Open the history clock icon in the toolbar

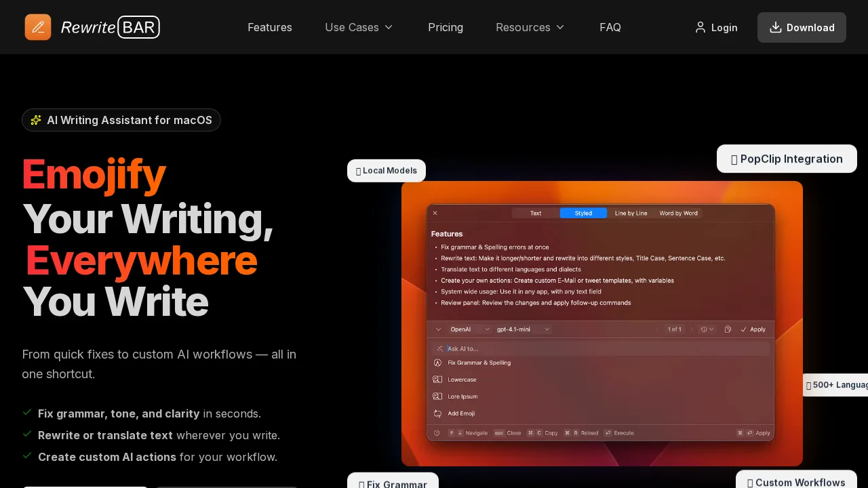(x=704, y=329)
